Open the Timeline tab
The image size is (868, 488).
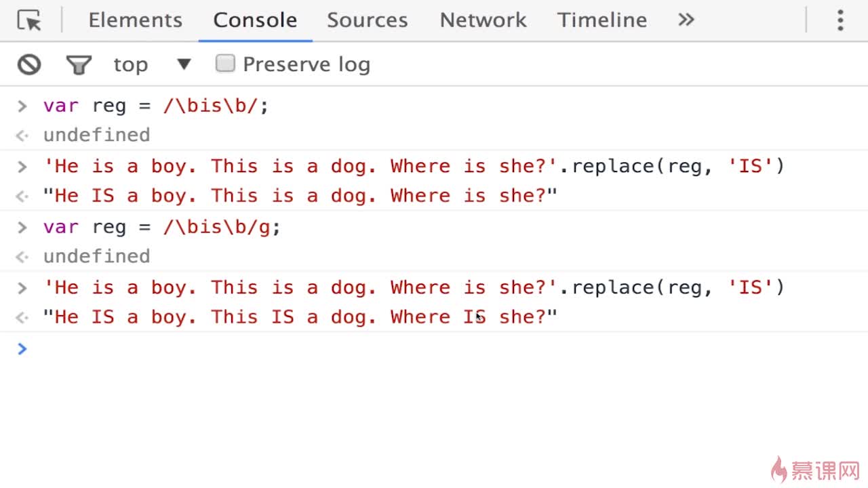click(602, 20)
